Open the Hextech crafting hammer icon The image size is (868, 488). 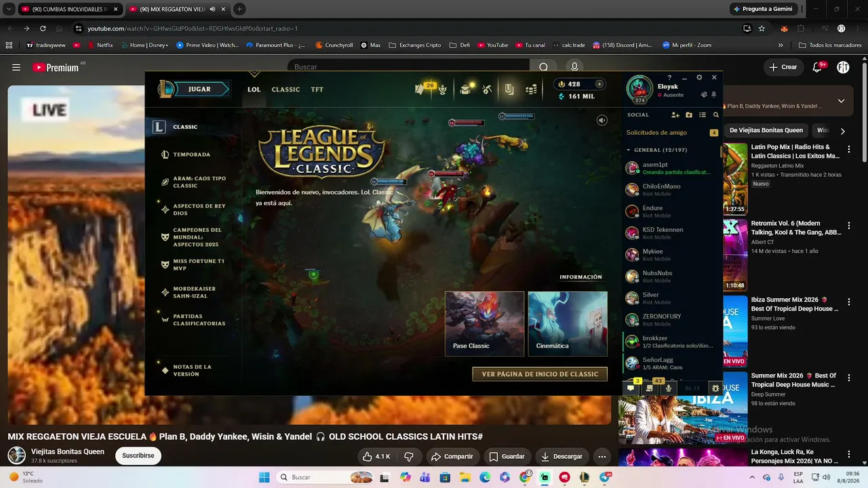tap(487, 89)
